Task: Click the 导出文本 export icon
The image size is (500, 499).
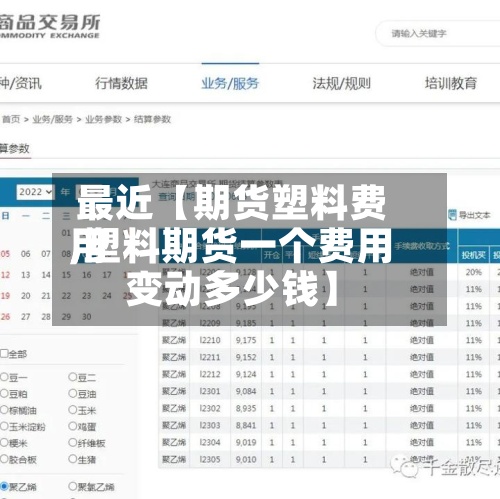Action: (x=452, y=215)
